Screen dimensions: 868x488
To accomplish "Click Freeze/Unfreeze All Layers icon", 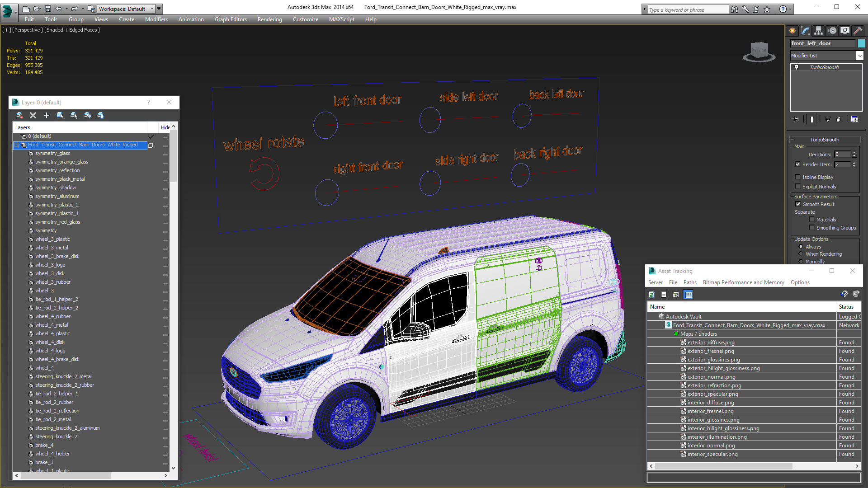I will coord(101,115).
